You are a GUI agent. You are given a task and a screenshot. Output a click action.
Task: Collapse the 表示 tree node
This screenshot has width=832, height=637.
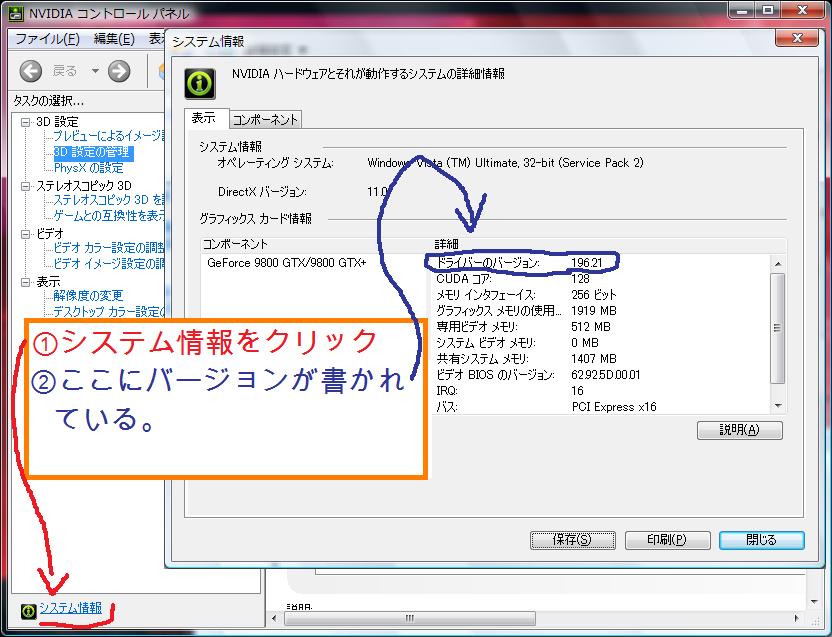[25, 282]
